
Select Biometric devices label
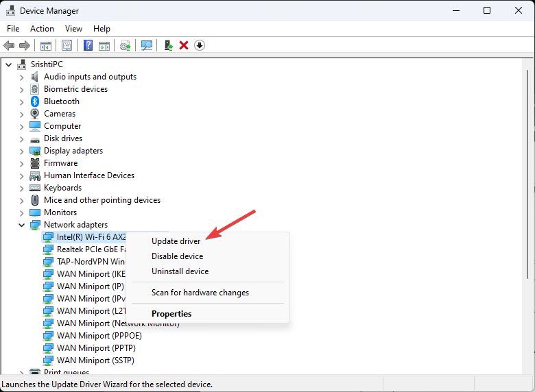pos(75,89)
